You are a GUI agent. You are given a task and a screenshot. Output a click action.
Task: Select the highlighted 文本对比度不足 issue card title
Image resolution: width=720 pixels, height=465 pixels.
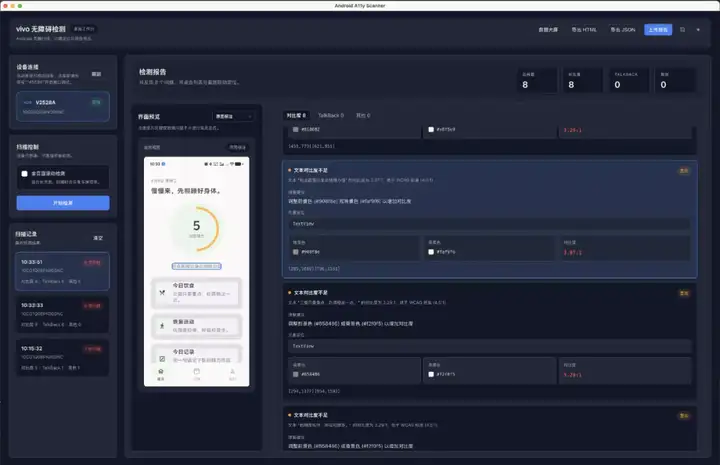pyautogui.click(x=310, y=170)
